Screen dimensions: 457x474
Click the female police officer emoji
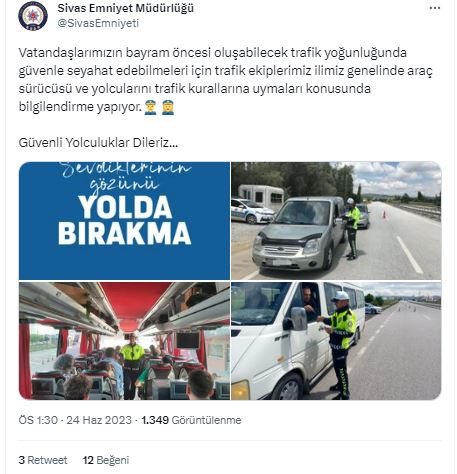point(168,107)
